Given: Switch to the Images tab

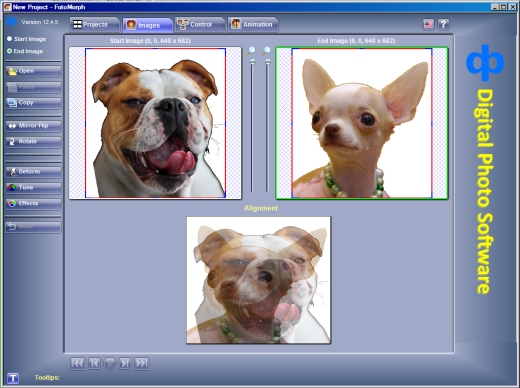Looking at the screenshot, I should coord(148,25).
